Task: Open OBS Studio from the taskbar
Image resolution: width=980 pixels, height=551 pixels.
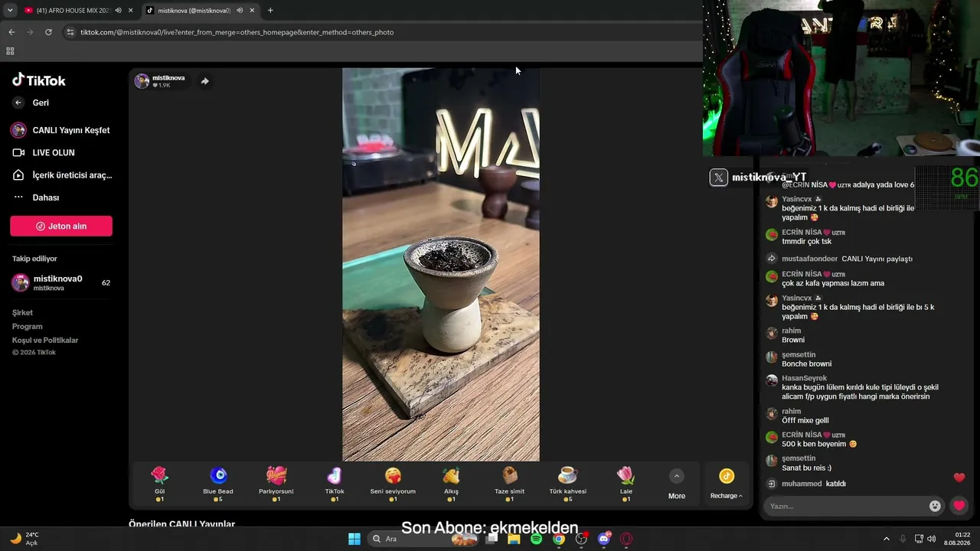Action: [581, 539]
